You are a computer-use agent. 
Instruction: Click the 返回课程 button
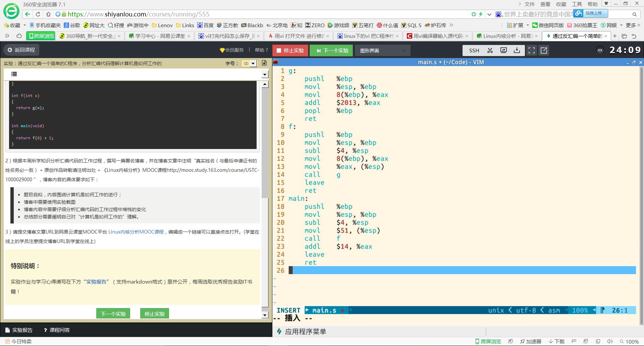21,50
